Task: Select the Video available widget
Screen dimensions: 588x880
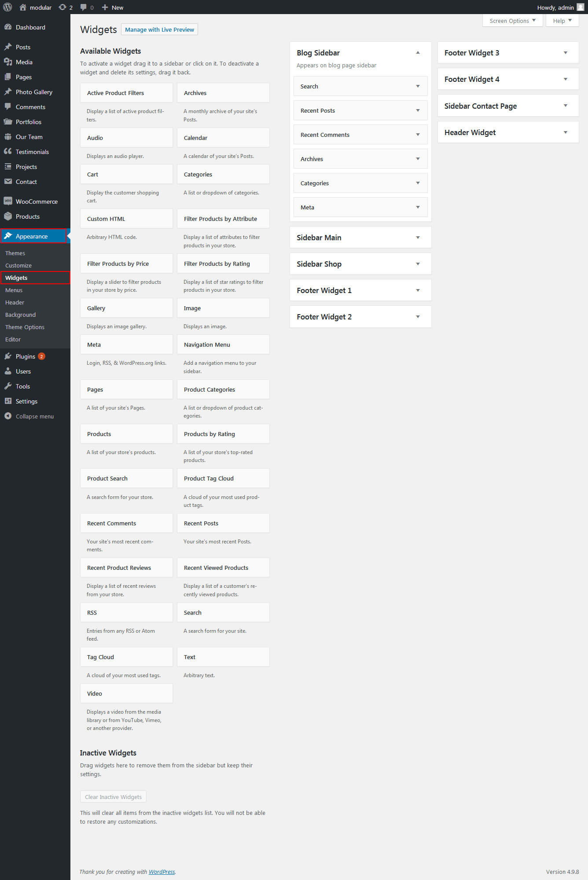Action: tap(126, 693)
